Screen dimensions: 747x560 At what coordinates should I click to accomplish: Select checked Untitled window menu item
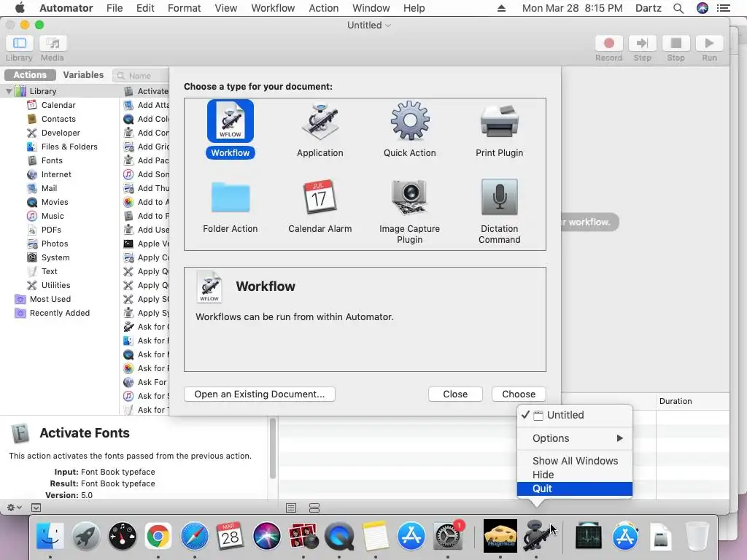575,415
